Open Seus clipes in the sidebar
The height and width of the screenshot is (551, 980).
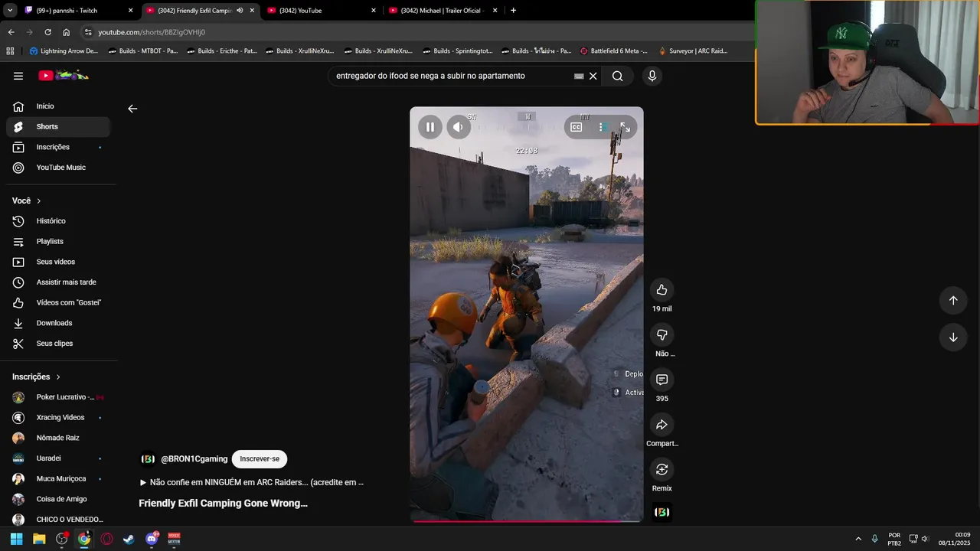click(58, 344)
